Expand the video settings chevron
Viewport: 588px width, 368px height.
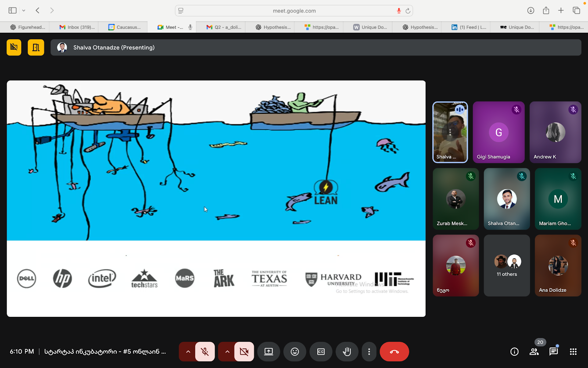tap(227, 352)
